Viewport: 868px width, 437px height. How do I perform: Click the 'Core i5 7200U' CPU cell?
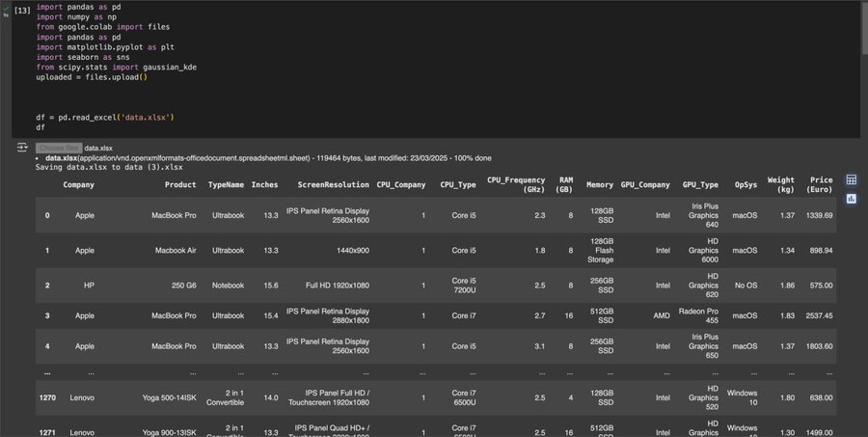coord(464,286)
